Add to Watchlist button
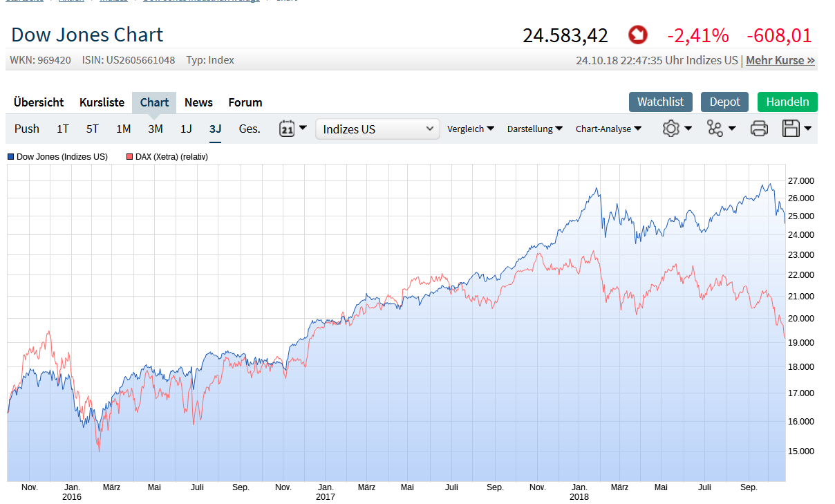This screenshot has height=504, width=835. [660, 102]
